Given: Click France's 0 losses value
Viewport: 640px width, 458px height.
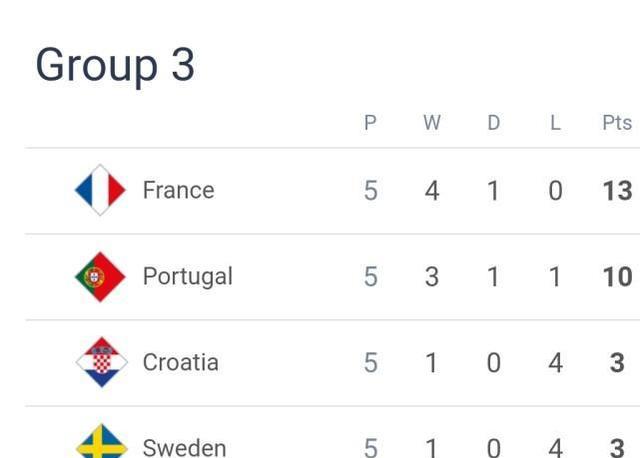Looking at the screenshot, I should point(555,190).
